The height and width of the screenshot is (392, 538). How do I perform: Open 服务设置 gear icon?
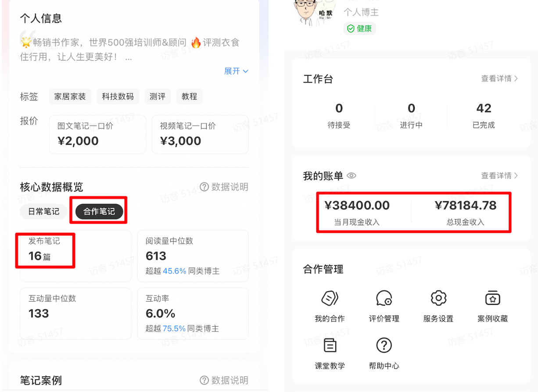(x=438, y=298)
